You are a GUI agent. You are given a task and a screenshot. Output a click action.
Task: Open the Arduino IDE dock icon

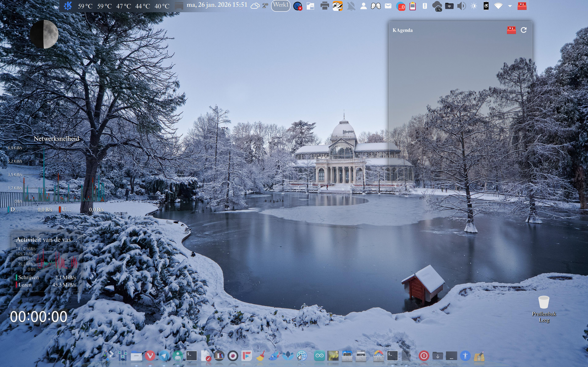(319, 356)
